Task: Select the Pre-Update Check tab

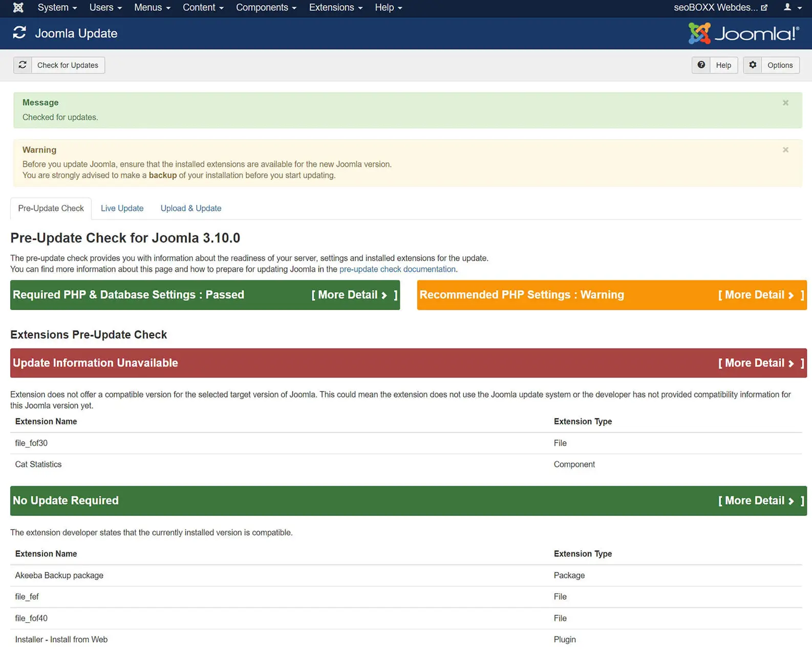Action: (51, 208)
